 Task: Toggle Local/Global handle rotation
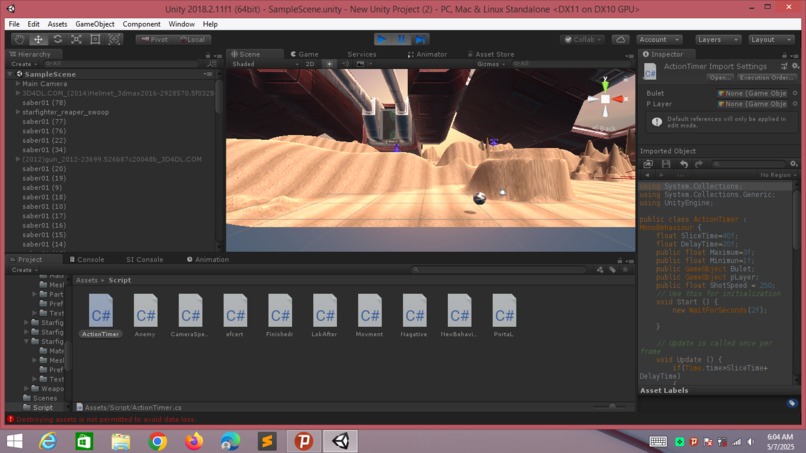click(193, 40)
